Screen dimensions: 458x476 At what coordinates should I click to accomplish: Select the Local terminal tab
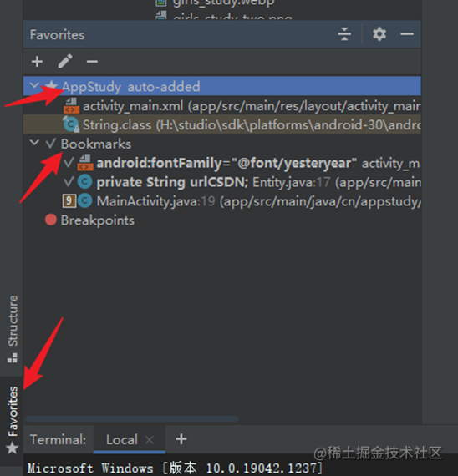coord(121,439)
